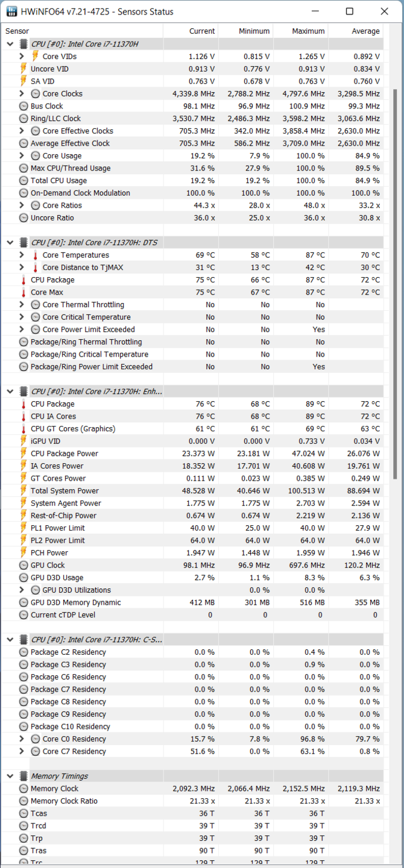Viewport: 404px width, 868px height.
Task: Expand the Core Clocks row
Action: tap(22, 93)
